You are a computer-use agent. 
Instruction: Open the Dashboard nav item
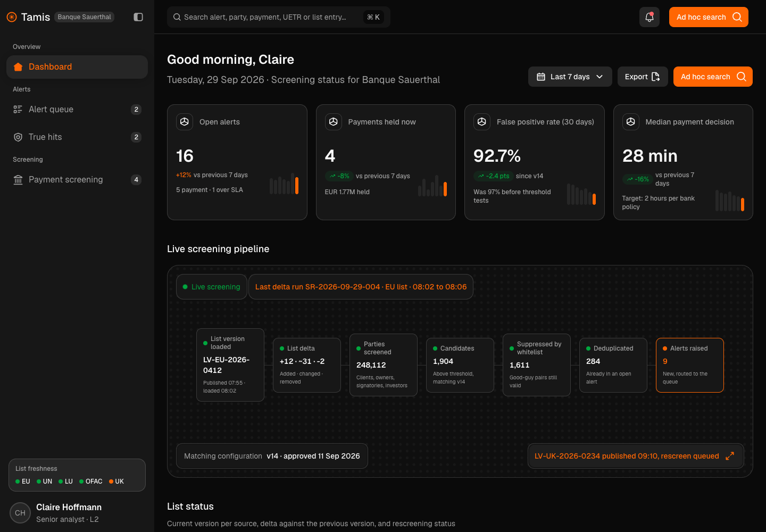pyautogui.click(x=77, y=67)
